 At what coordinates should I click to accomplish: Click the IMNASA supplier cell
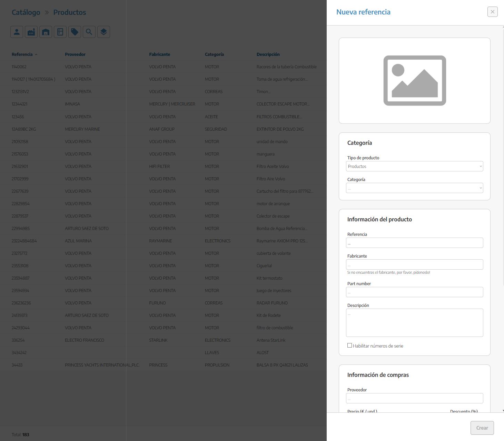[x=72, y=104]
